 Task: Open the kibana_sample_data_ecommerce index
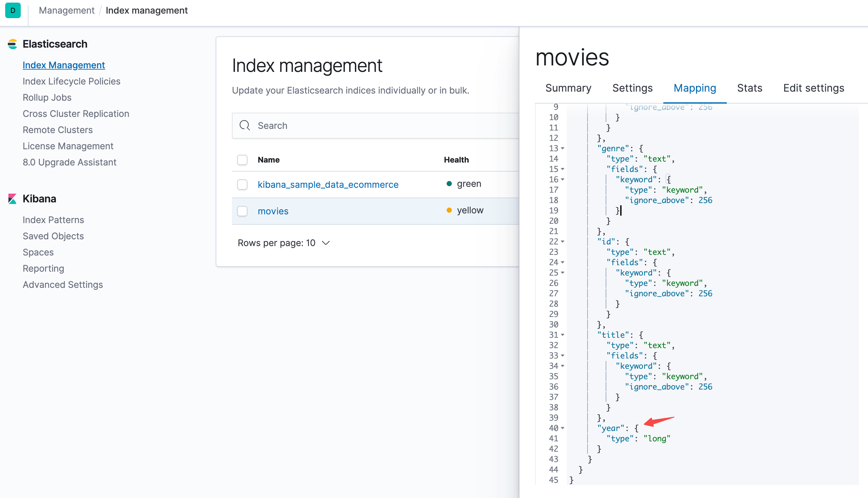click(x=328, y=184)
